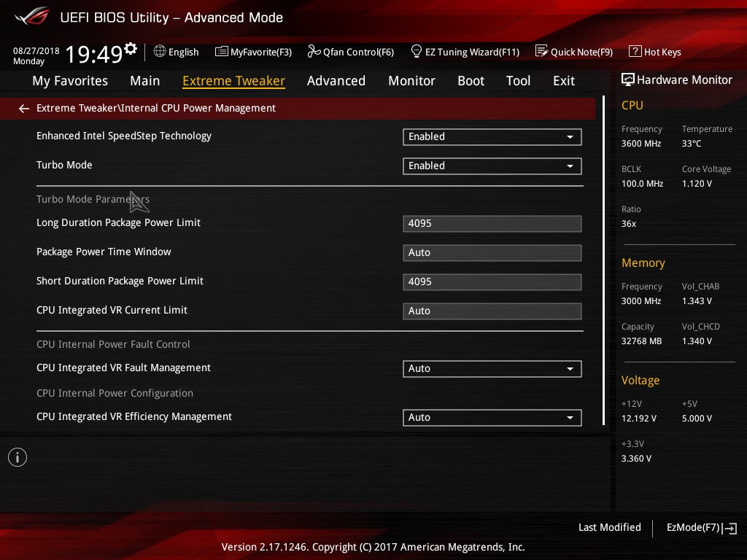Screen dimensions: 747x560
Task: Click CPU Integrated VR Current Limit field
Action: (492, 311)
